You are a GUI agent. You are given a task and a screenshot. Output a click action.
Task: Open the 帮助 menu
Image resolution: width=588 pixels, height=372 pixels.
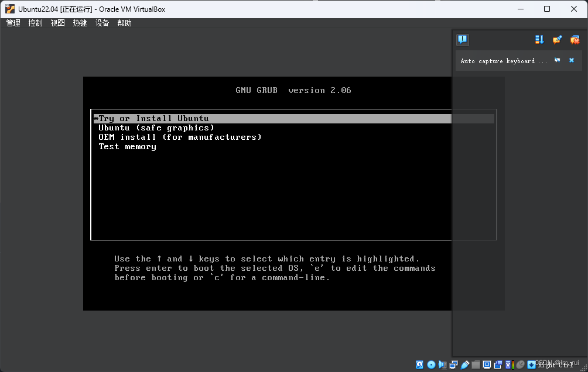(124, 23)
